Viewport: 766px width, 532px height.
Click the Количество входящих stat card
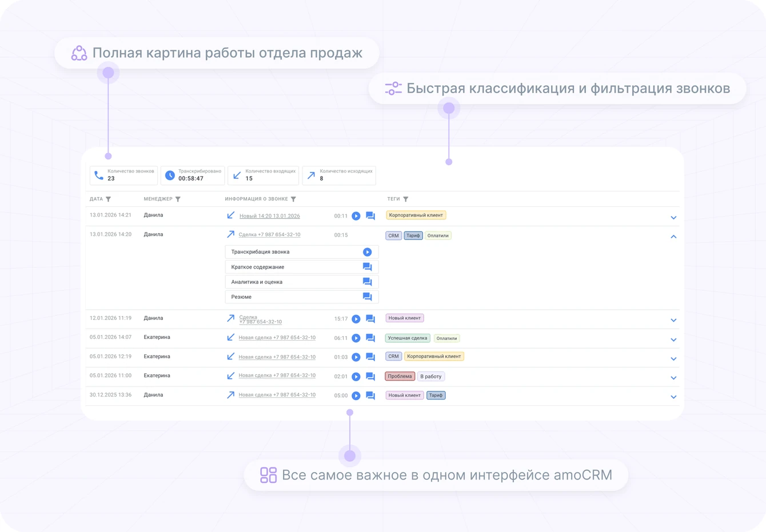pyautogui.click(x=263, y=175)
